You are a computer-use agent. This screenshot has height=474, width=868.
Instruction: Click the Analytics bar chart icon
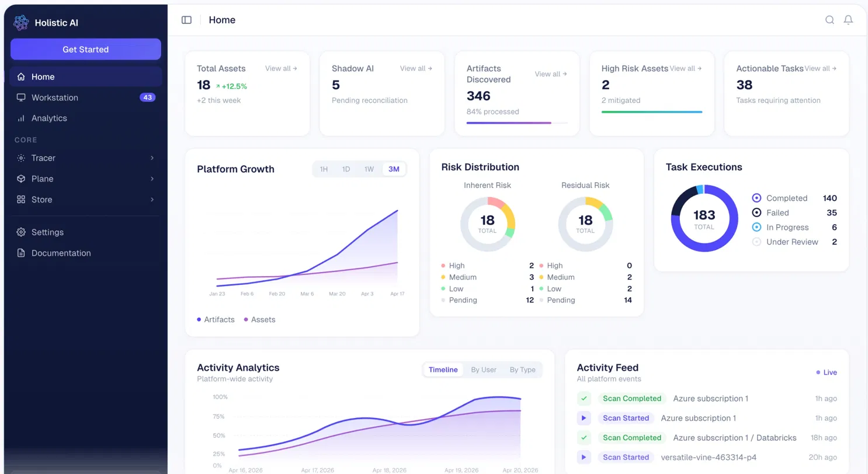[21, 118]
